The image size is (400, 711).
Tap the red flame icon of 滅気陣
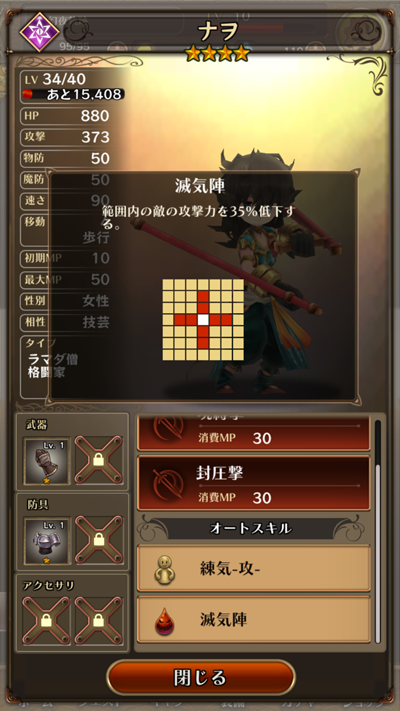pyautogui.click(x=165, y=620)
